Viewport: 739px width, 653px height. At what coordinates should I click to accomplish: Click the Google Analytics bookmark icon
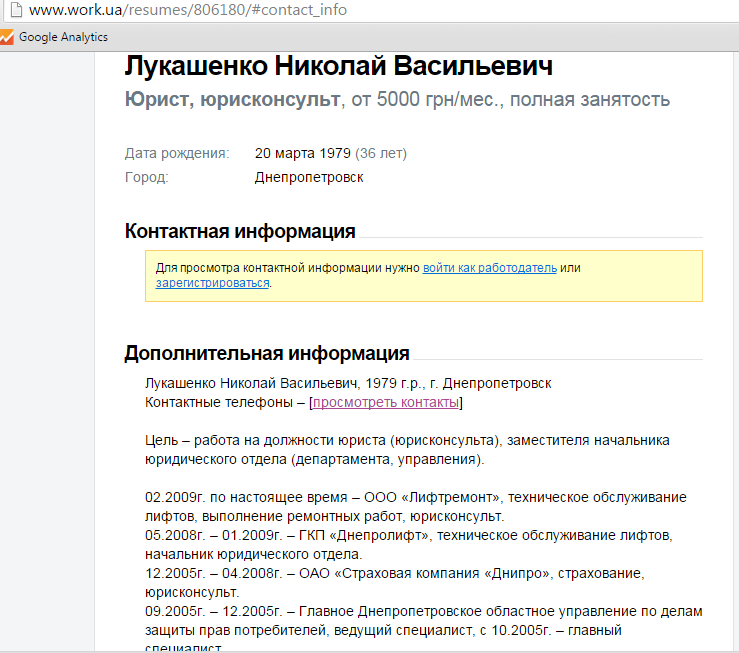pos(8,37)
